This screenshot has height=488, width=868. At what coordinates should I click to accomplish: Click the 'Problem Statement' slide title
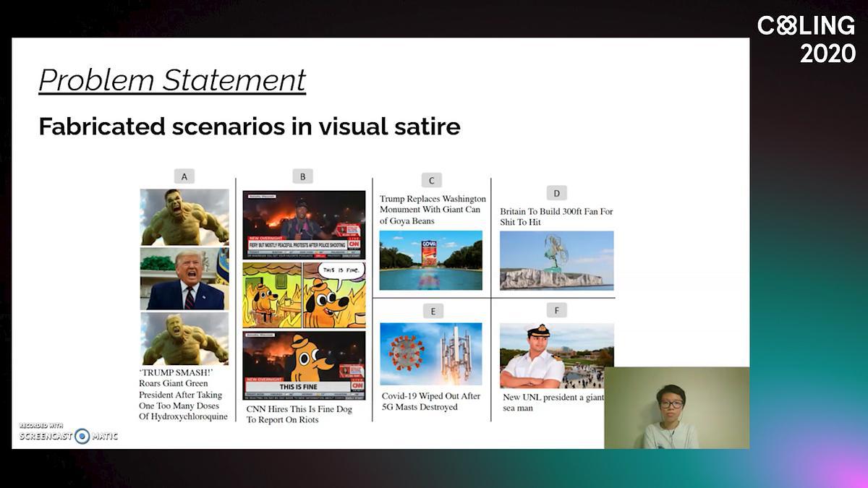(x=172, y=80)
